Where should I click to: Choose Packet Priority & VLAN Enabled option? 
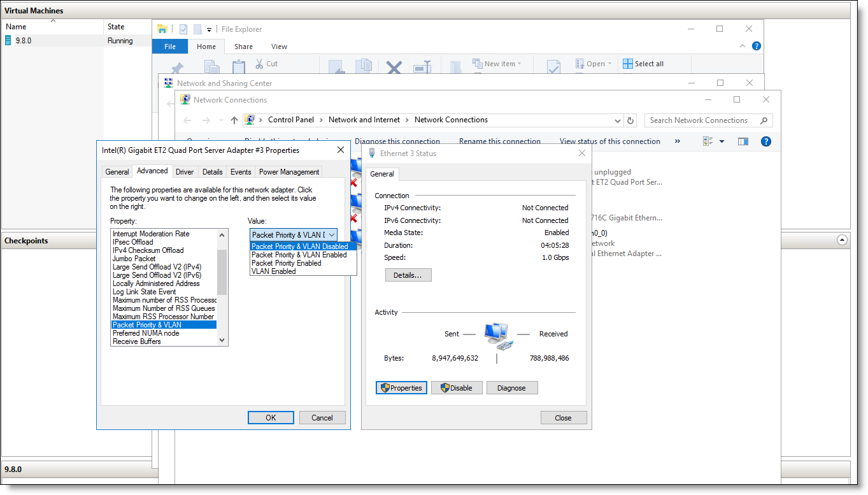(303, 255)
